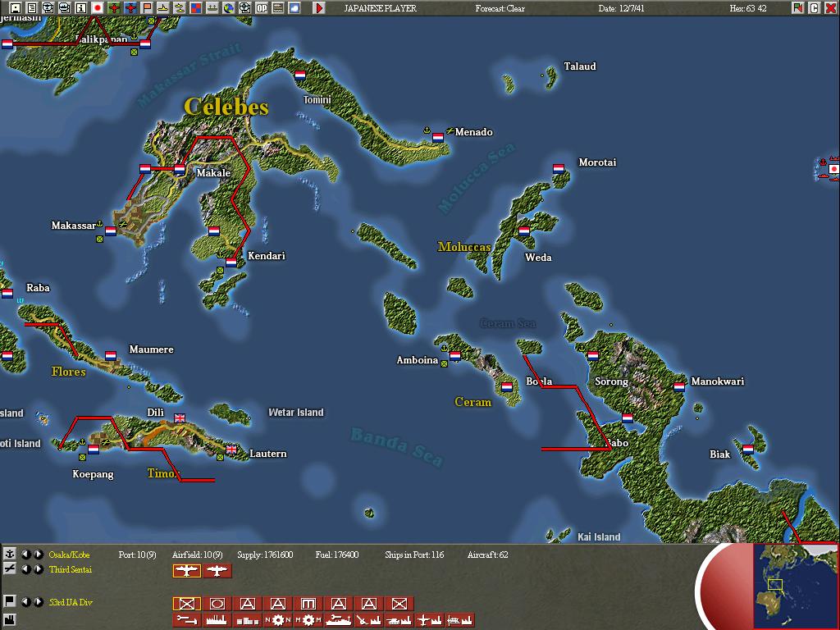Click the OP toolbar icon
The image size is (840, 630).
coord(262,8)
